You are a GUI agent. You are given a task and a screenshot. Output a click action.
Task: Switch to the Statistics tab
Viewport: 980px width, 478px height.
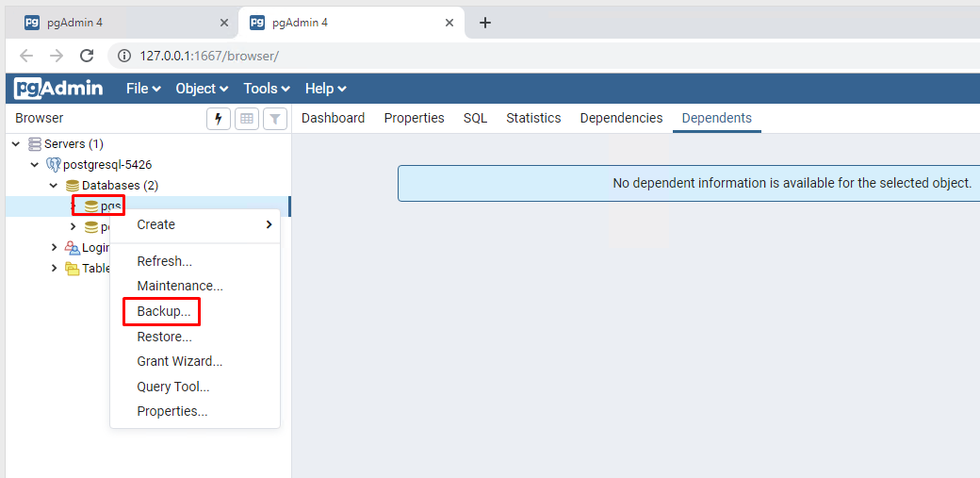pyautogui.click(x=533, y=118)
